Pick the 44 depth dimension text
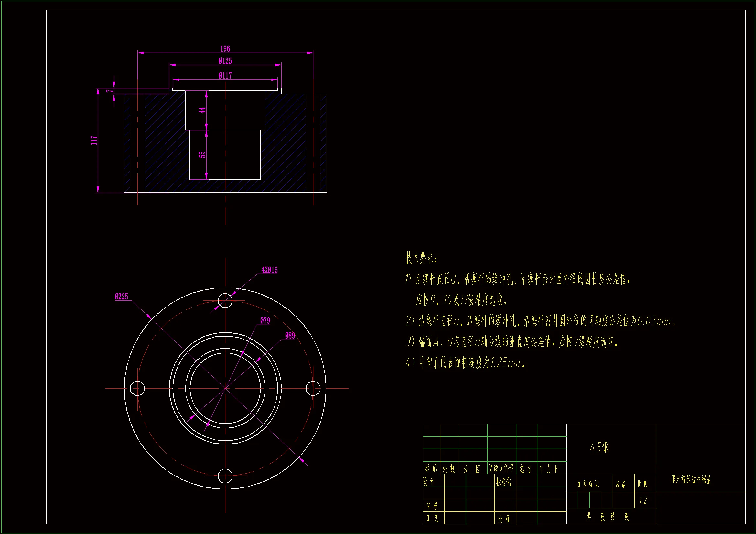This screenshot has height=534, width=756. point(202,110)
